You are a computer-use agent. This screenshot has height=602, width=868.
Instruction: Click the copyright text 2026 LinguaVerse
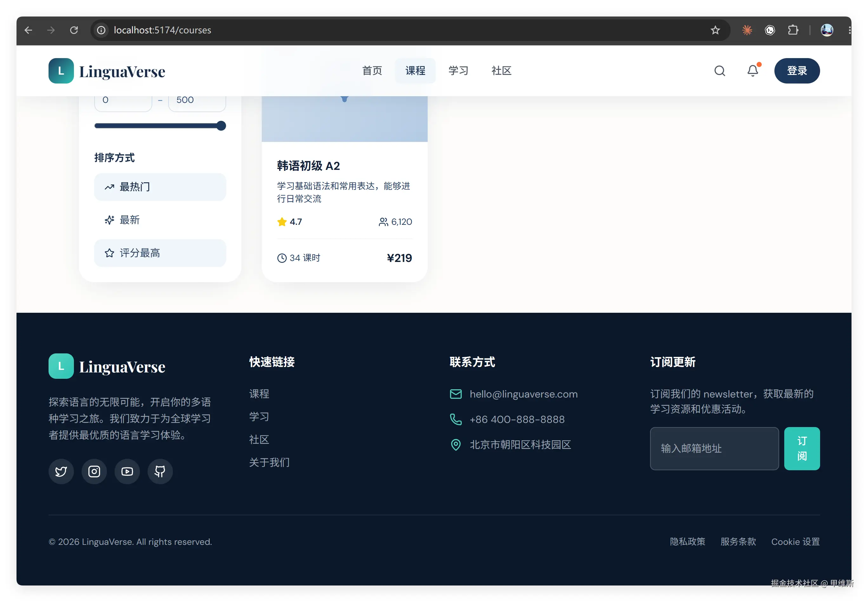pyautogui.click(x=130, y=542)
